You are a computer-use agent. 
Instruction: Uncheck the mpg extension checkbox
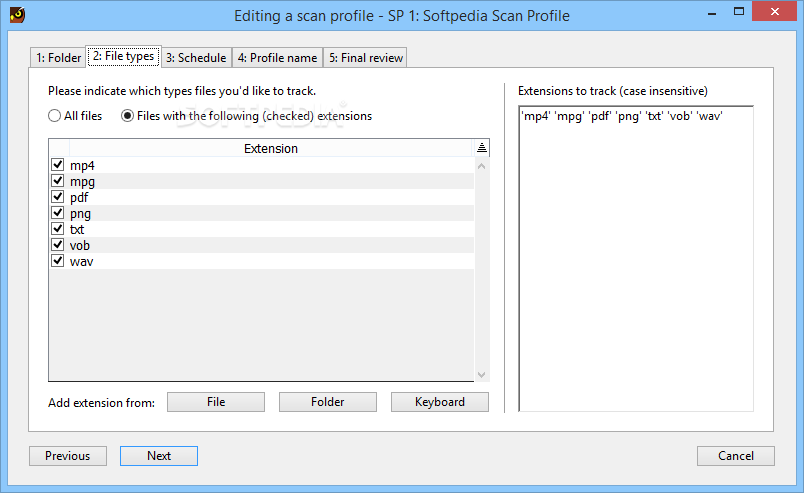pyautogui.click(x=57, y=181)
